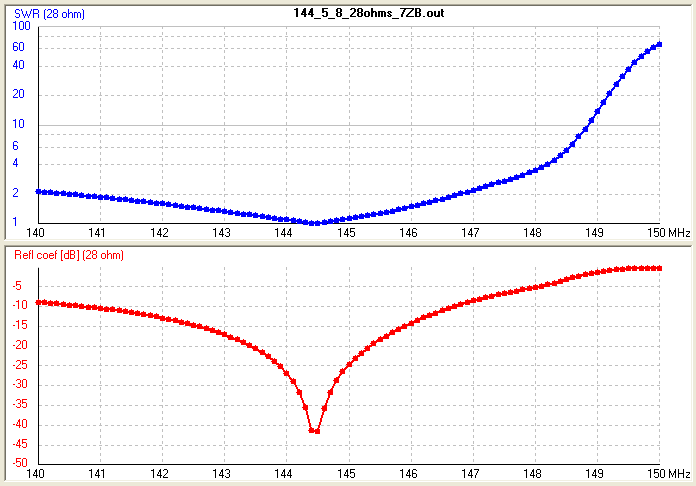Click 150 MHz on the Refl coef chart frequency axis
696x486 pixels.
tap(668, 474)
